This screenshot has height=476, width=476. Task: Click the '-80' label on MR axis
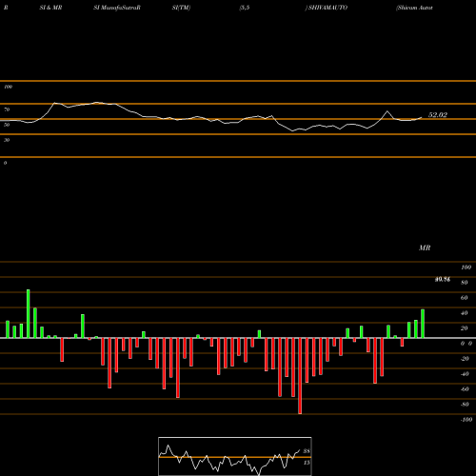pos(465,405)
